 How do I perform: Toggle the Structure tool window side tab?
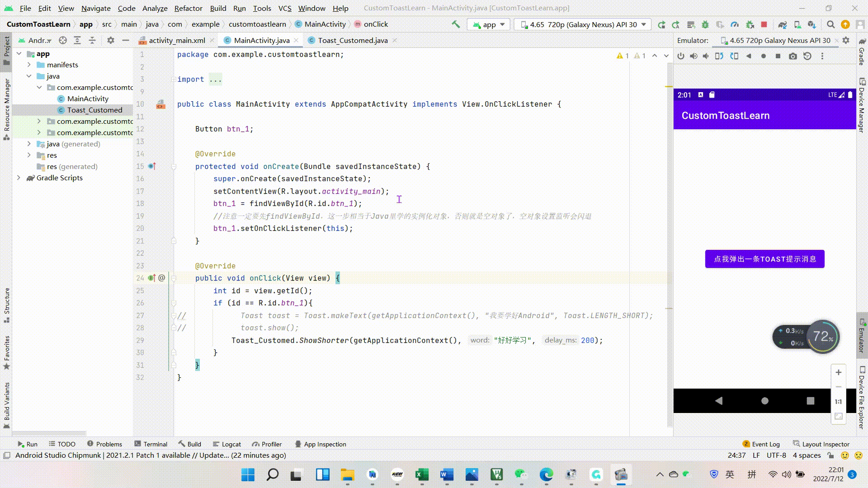point(6,304)
